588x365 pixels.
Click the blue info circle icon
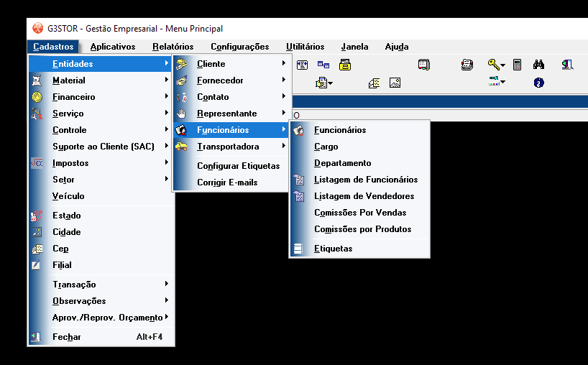538,83
